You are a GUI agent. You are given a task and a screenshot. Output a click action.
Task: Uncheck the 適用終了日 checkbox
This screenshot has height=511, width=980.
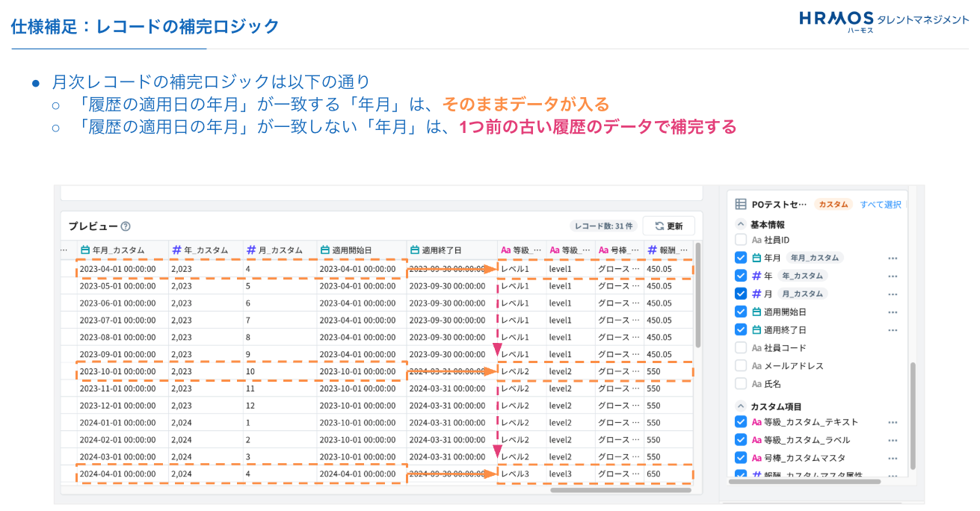[741, 329]
